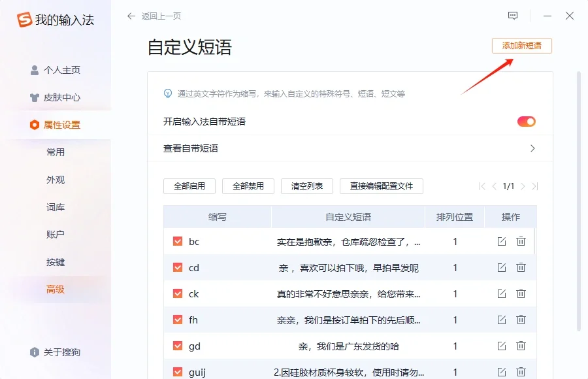Delete the bc phrase entry
The image size is (588, 379).
click(x=521, y=241)
